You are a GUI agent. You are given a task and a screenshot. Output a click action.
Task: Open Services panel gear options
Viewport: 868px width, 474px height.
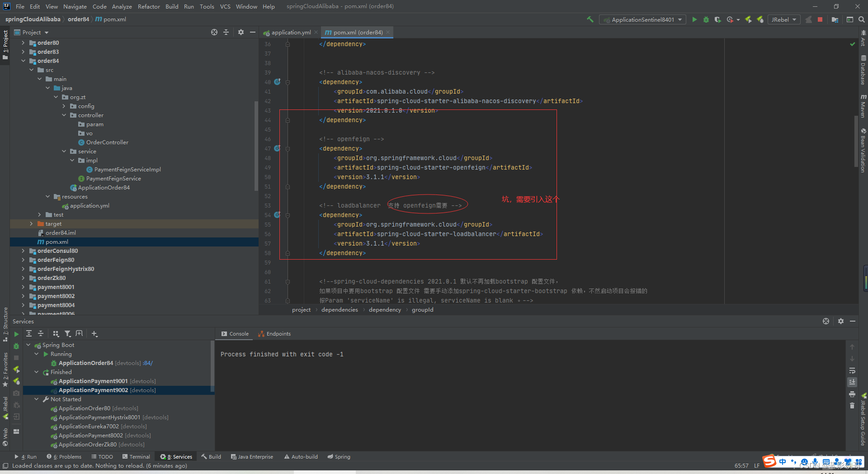coord(840,321)
